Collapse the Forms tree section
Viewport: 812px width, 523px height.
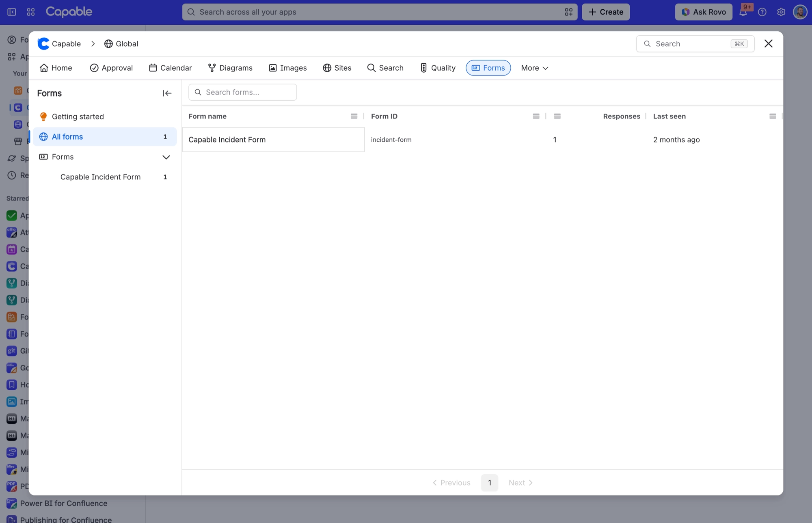click(x=166, y=157)
